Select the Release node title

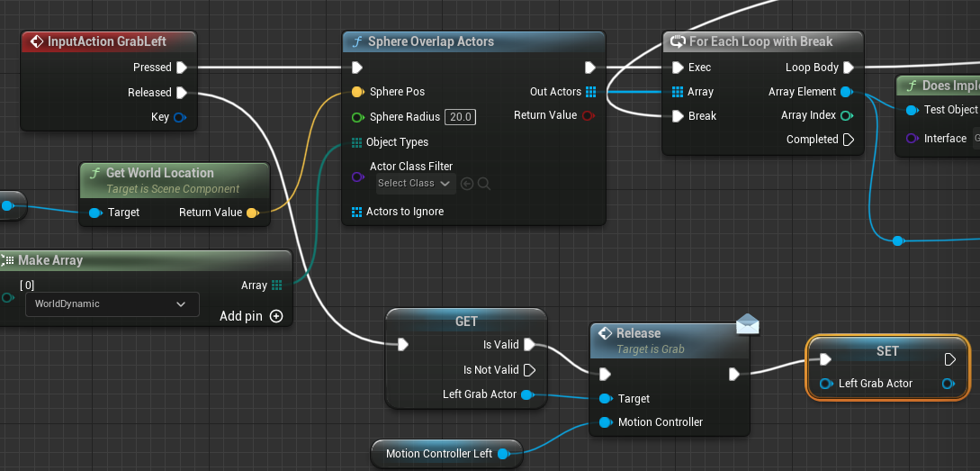click(x=638, y=333)
